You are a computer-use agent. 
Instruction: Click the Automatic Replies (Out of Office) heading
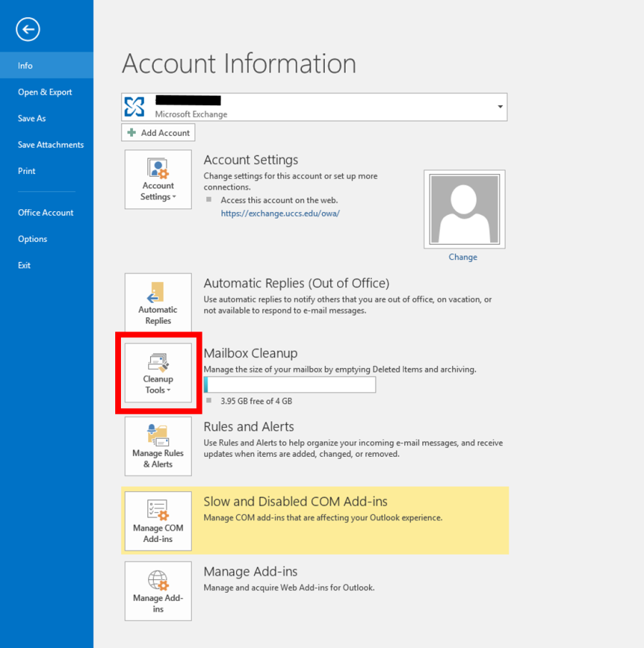[296, 283]
